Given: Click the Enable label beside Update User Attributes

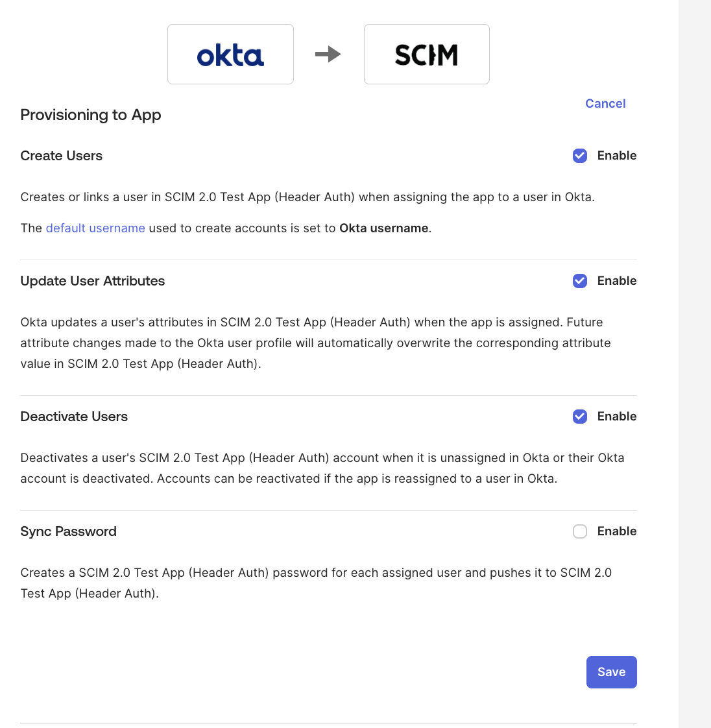Looking at the screenshot, I should click(617, 281).
